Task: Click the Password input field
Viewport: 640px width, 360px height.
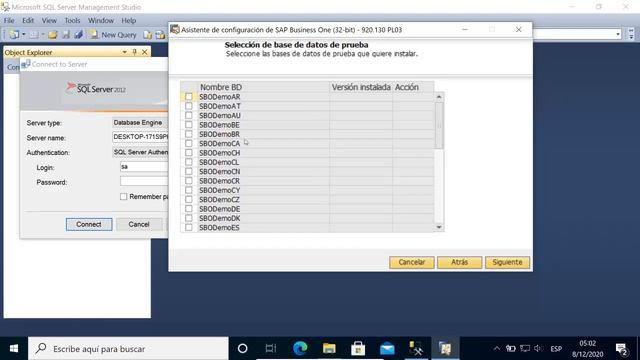Action: 144,181
